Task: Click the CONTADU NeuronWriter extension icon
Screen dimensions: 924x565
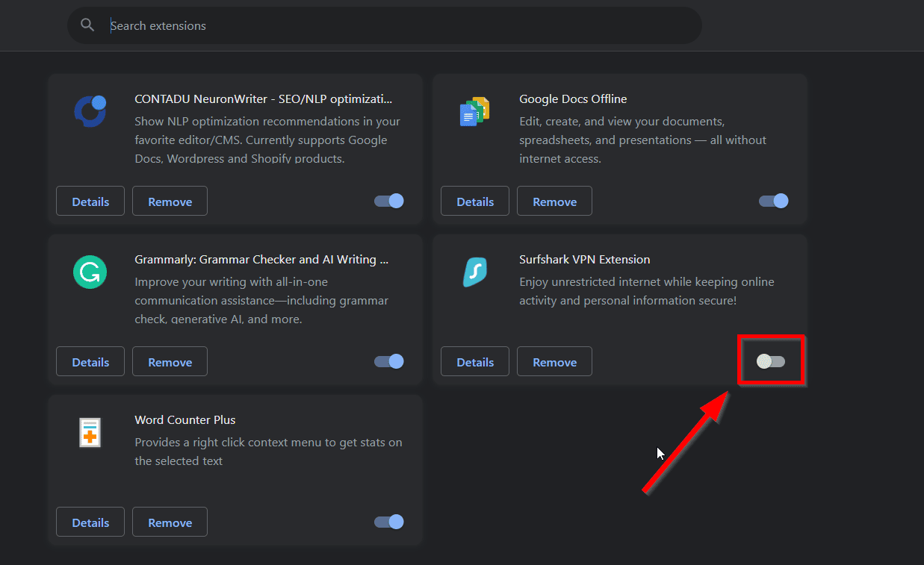Action: point(90,111)
